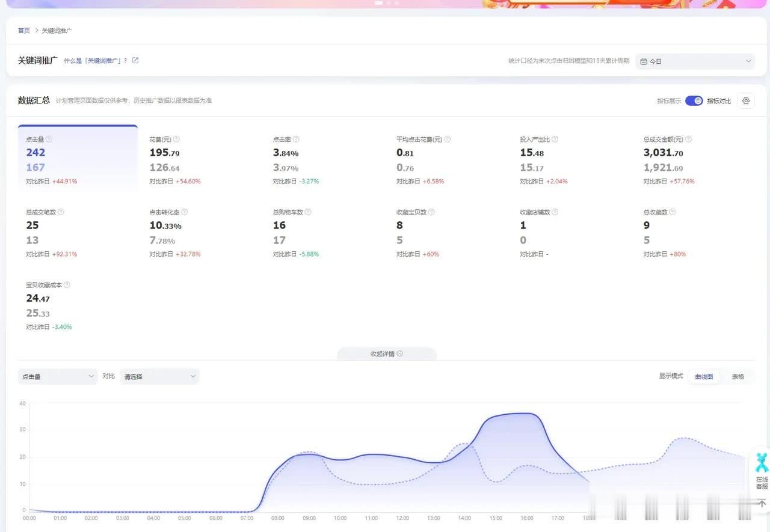Switch display mode to 曲线图
The width and height of the screenshot is (770, 532).
coord(704,376)
